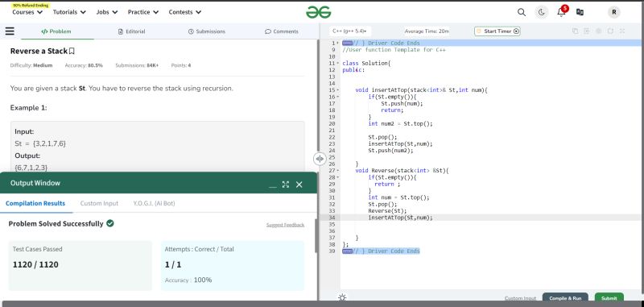Click the Submit button

tap(609, 298)
